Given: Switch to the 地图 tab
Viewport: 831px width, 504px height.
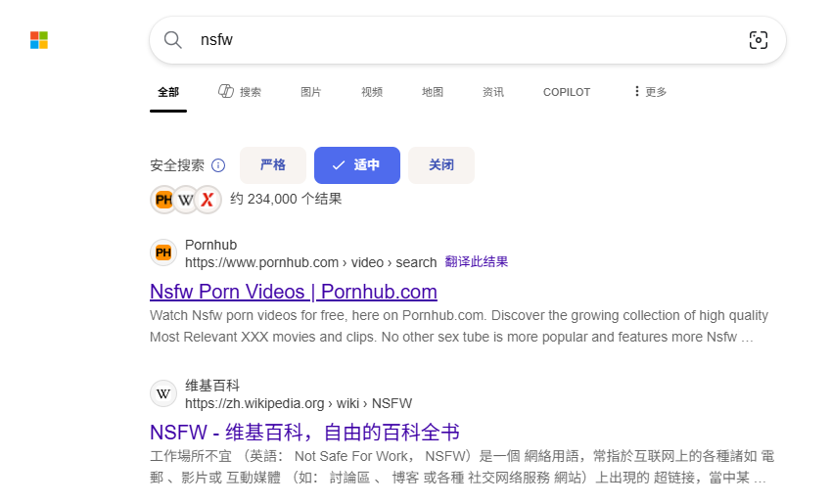Looking at the screenshot, I should [432, 92].
